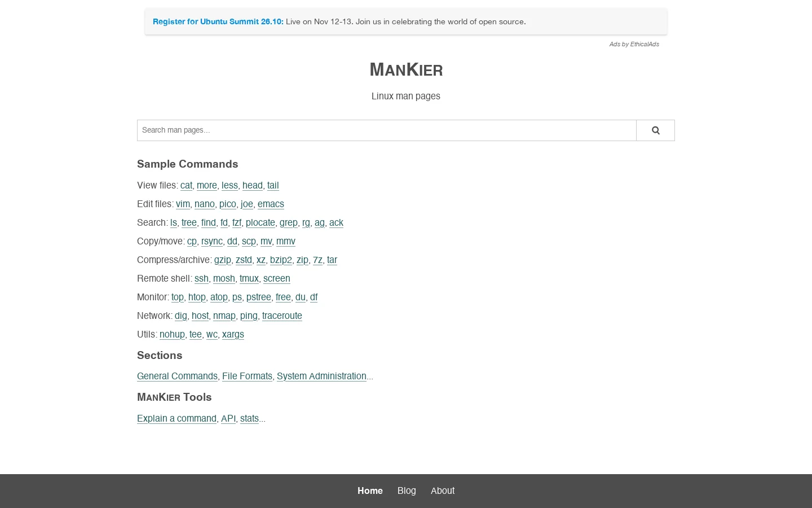The width and height of the screenshot is (812, 508).
Task: Open the ls command link
Action: [174, 222]
